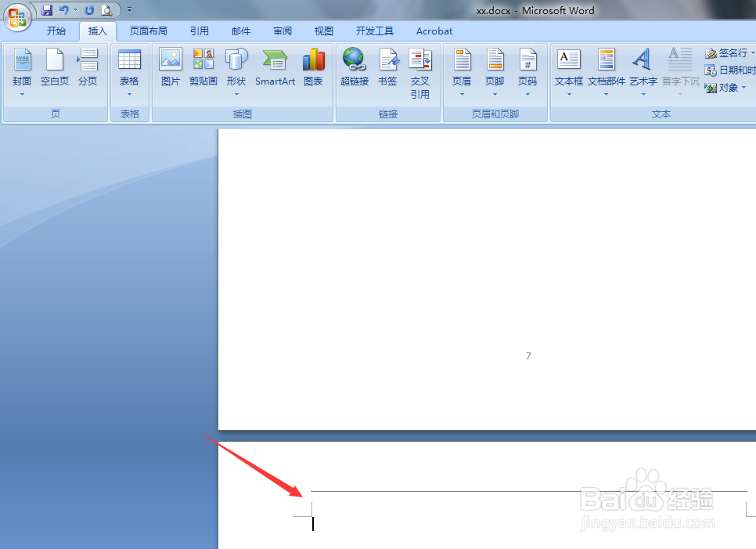Open the 页面布局 tab

click(x=149, y=31)
